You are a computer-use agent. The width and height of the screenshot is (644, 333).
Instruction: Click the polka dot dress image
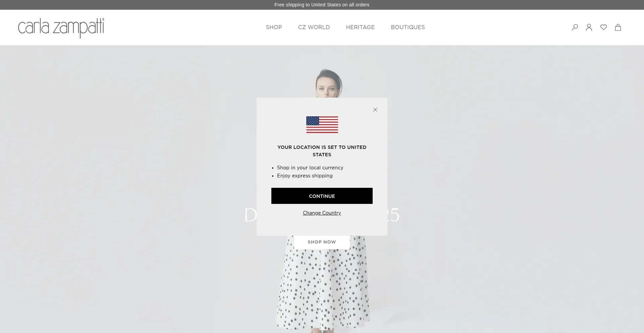323,285
